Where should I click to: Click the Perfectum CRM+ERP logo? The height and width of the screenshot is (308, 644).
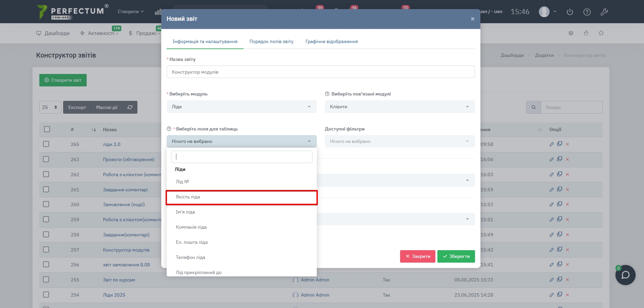click(x=73, y=12)
